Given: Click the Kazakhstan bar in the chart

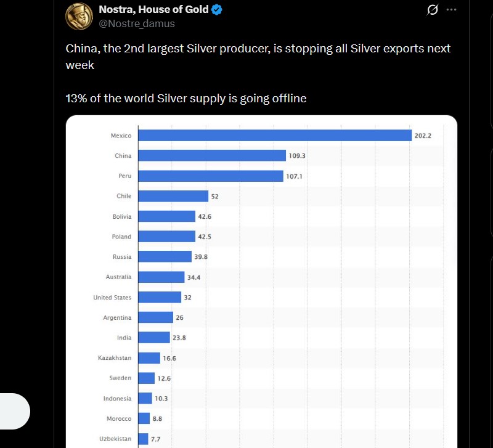Looking at the screenshot, I should [x=149, y=358].
